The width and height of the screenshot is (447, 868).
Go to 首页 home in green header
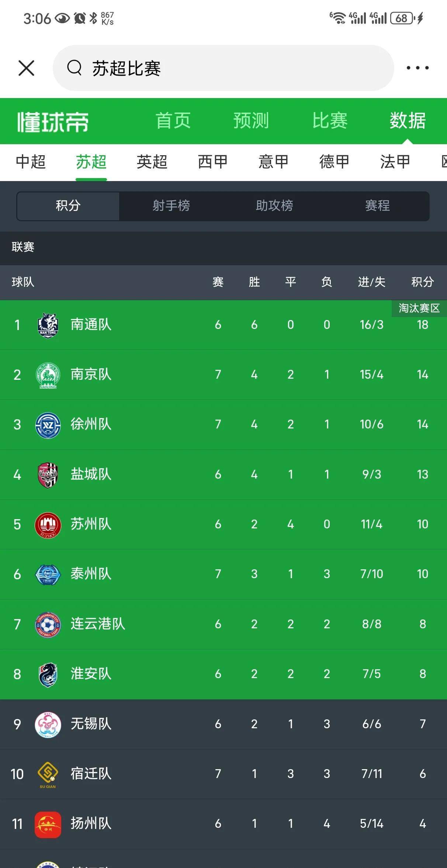[x=173, y=121]
